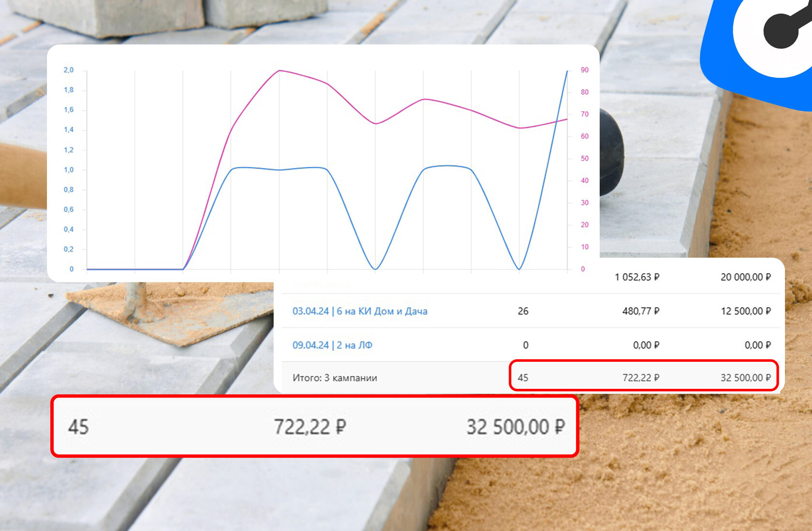The height and width of the screenshot is (531, 812).
Task: Click the '480,77 ₽' cost cell
Action: tap(640, 311)
